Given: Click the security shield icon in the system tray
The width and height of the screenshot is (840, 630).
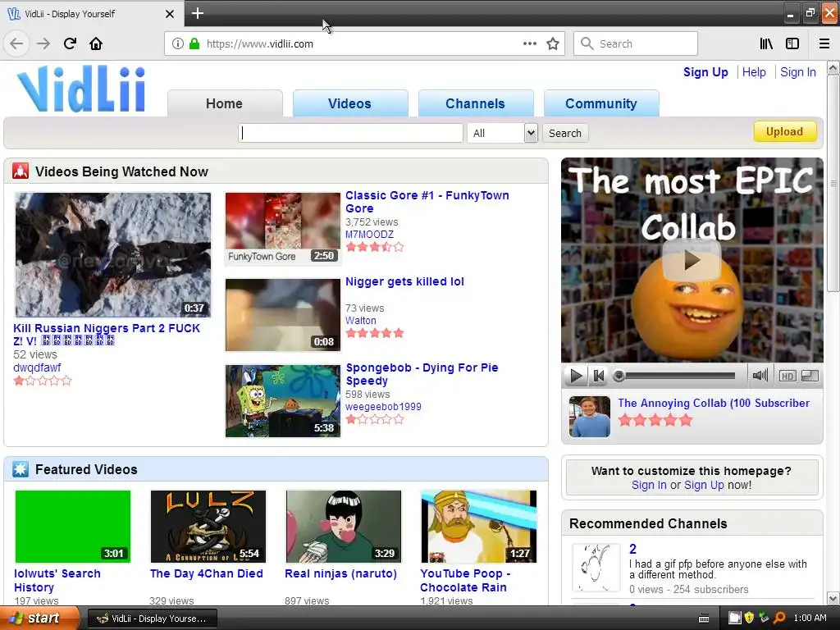Looking at the screenshot, I should point(749,618).
